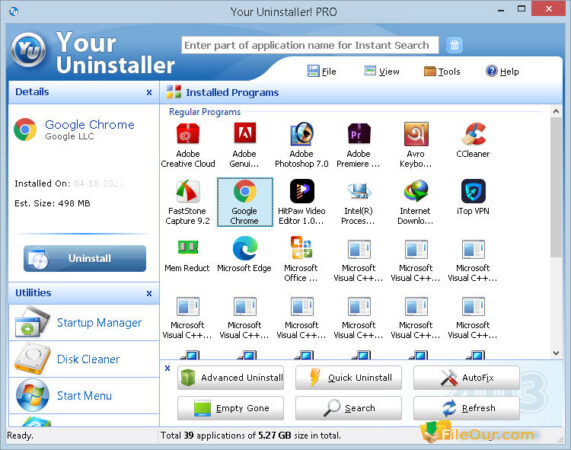Open the Startup Manager utility
Screen dimensions: 571x450
(84, 323)
